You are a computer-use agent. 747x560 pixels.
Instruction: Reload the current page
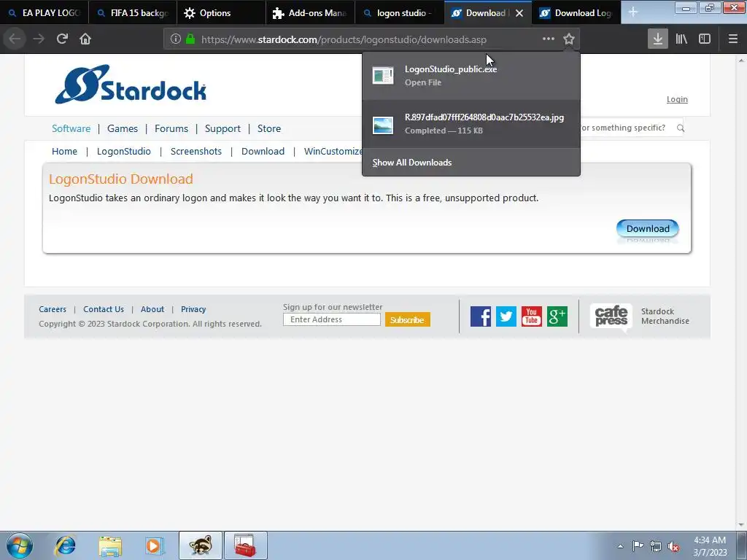[x=62, y=39]
